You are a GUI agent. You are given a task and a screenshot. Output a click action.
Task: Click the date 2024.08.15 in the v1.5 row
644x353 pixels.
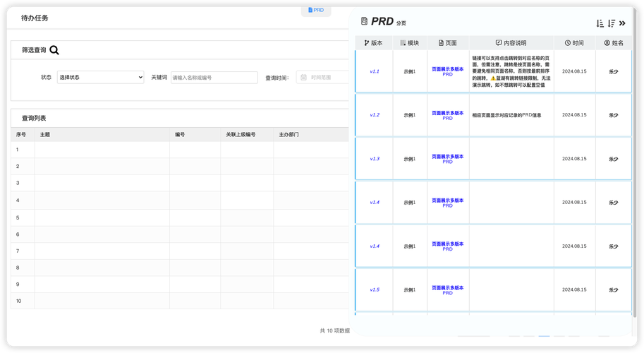574,289
